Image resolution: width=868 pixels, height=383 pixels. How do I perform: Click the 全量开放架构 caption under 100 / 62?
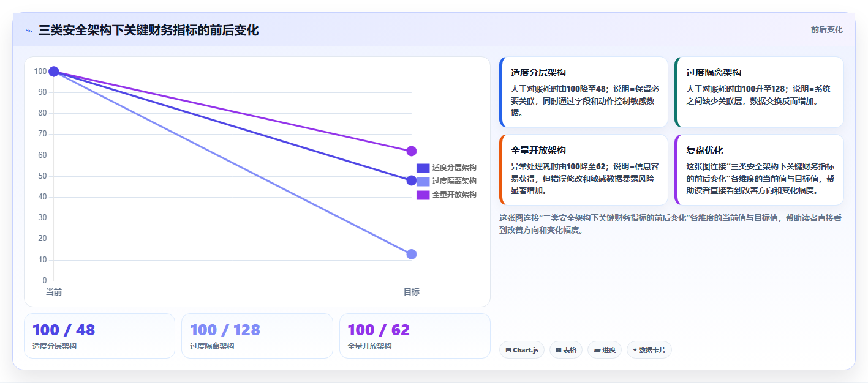(x=369, y=346)
